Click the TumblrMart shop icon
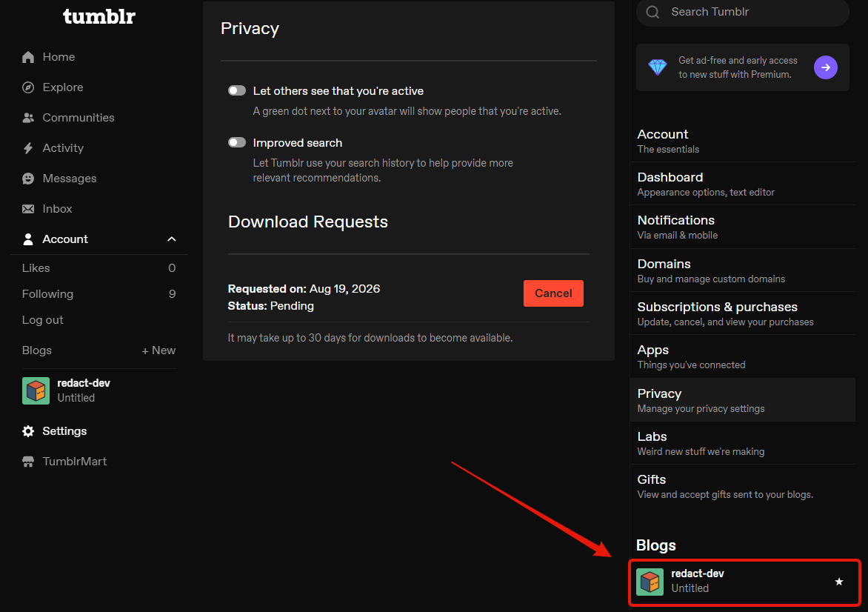Viewport: 868px width, 612px height. pos(28,462)
